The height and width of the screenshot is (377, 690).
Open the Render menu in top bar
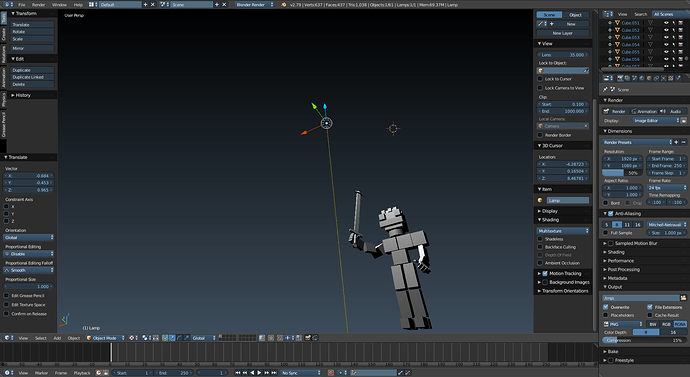pos(38,4)
